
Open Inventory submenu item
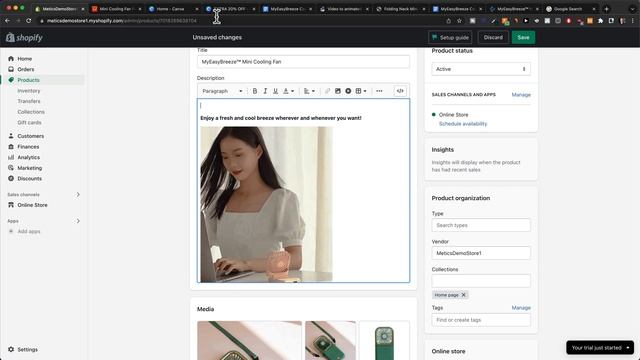[29, 91]
